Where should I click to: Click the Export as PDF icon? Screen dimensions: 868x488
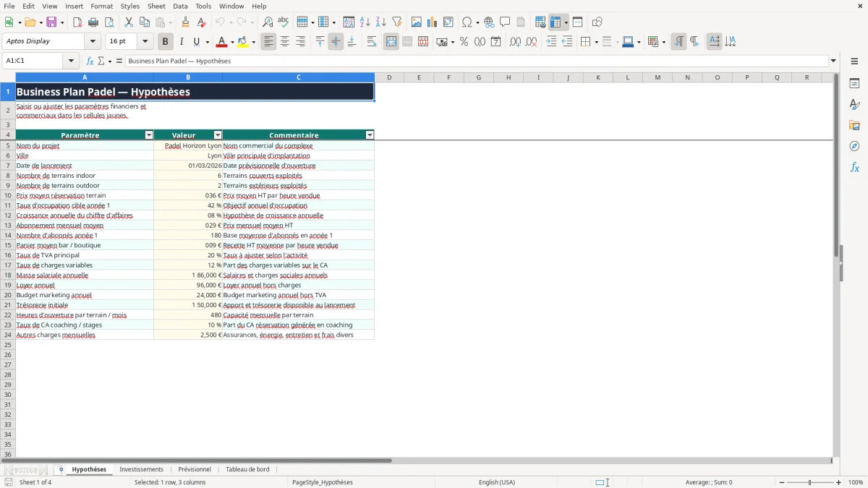[77, 22]
